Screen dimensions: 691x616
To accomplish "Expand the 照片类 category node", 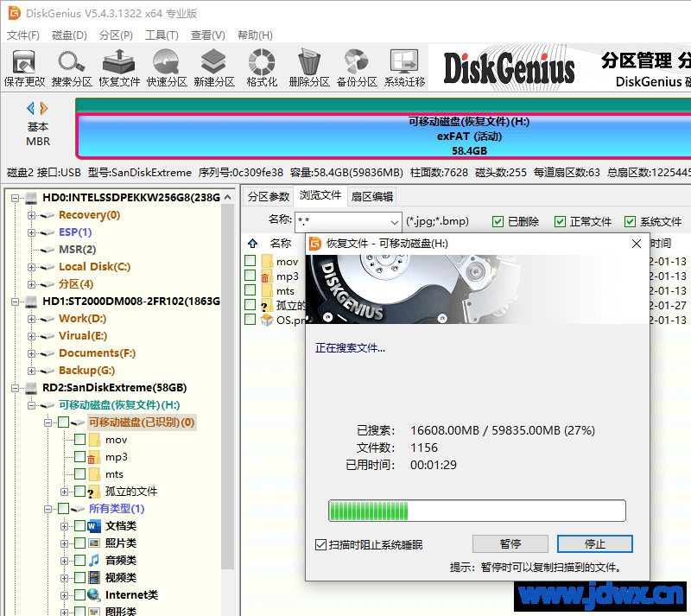I will click(64, 543).
